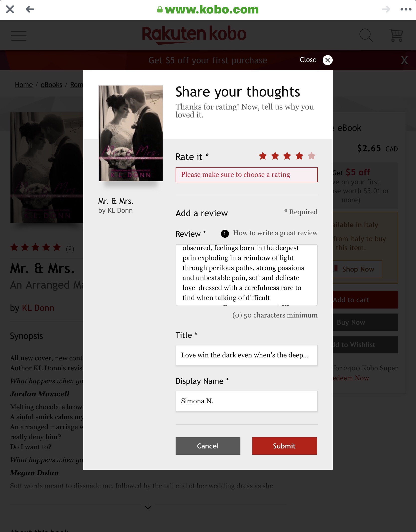Tap the browser back arrow
Viewport: 416px width, 532px height.
point(30,9)
